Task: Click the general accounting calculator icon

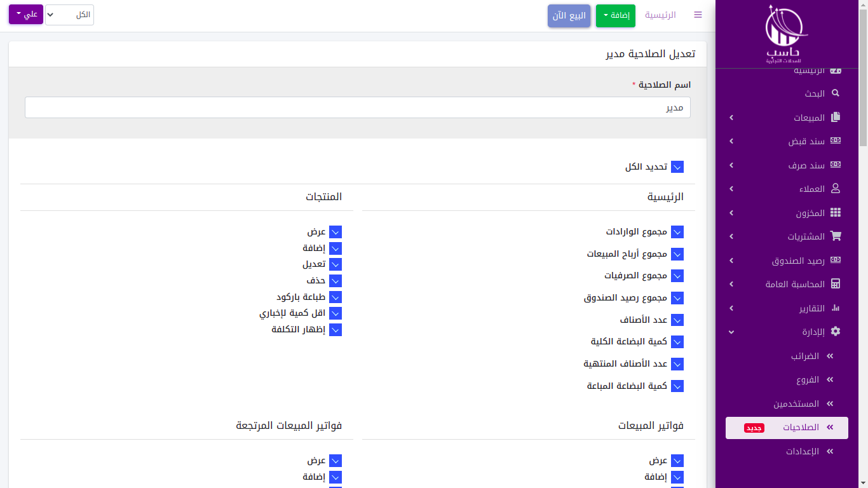Action: [836, 284]
